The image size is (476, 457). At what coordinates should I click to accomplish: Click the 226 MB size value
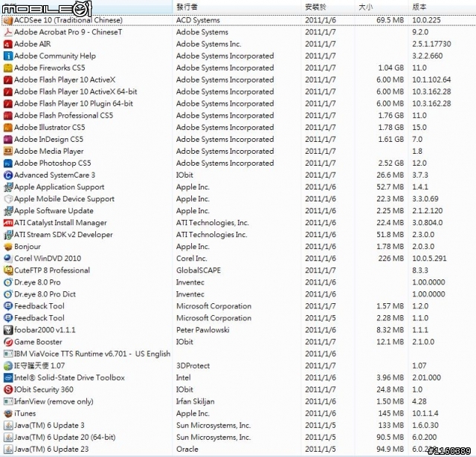[x=391, y=259]
